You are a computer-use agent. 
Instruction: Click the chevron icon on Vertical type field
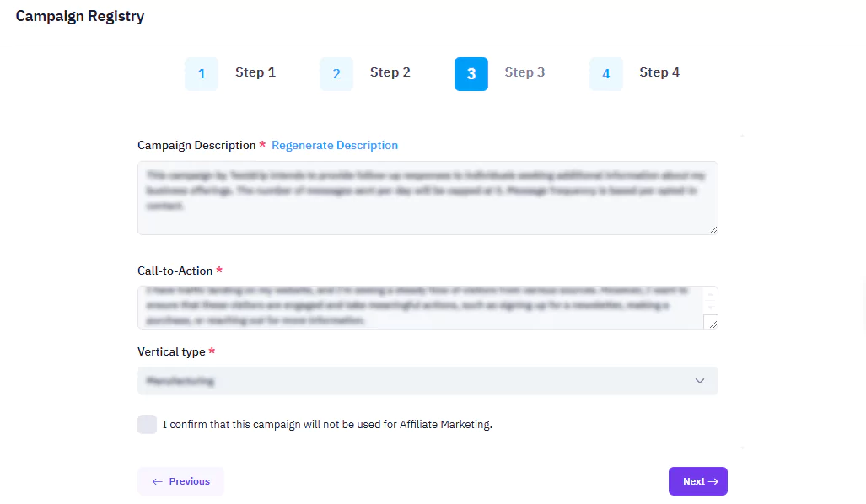(700, 381)
